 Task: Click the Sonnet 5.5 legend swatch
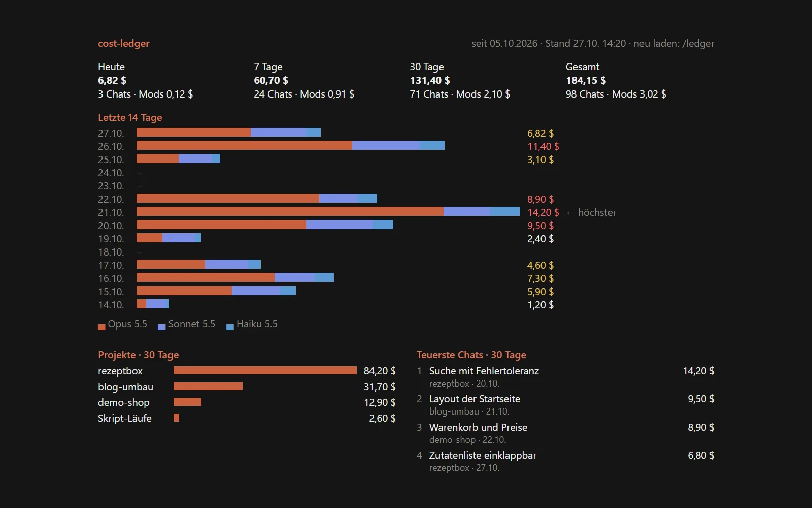pos(162,327)
